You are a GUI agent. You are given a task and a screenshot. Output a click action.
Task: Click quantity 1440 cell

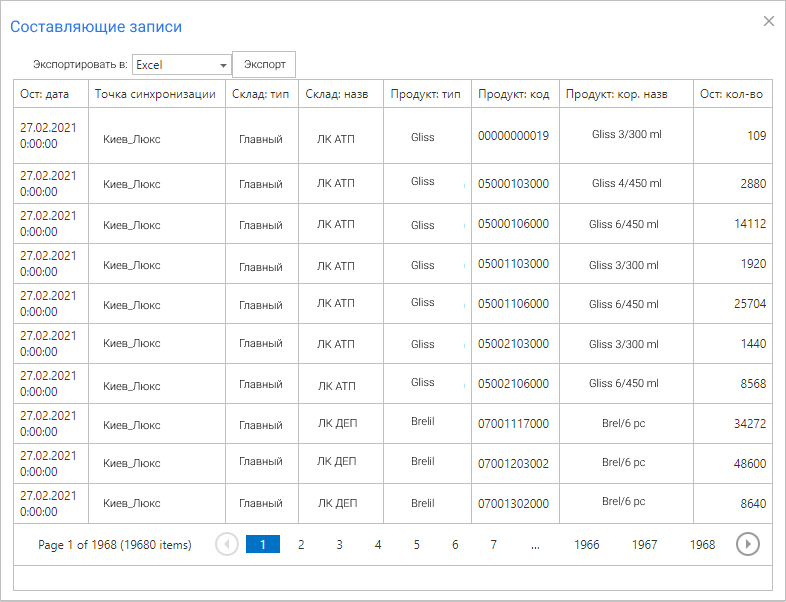pyautogui.click(x=732, y=344)
